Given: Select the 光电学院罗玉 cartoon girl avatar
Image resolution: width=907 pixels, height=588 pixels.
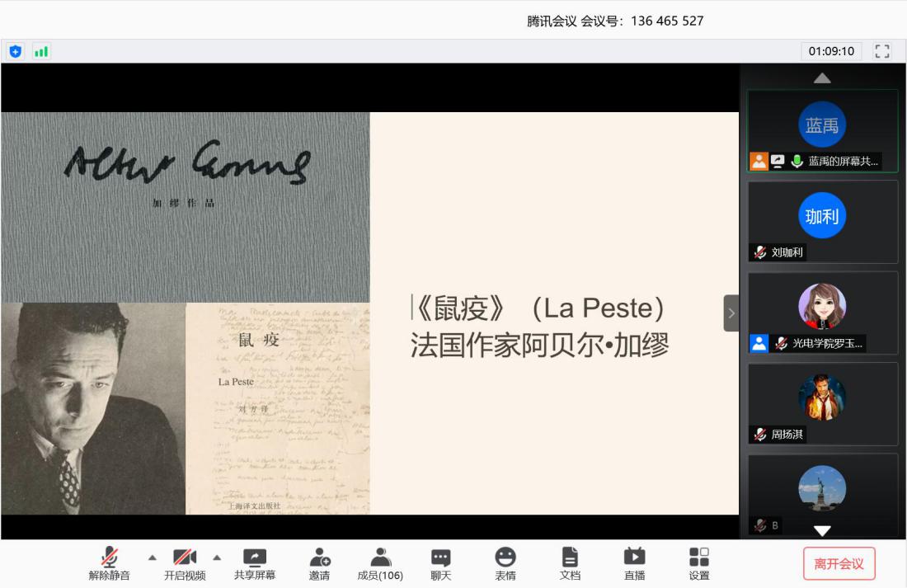Looking at the screenshot, I should coord(822,306).
